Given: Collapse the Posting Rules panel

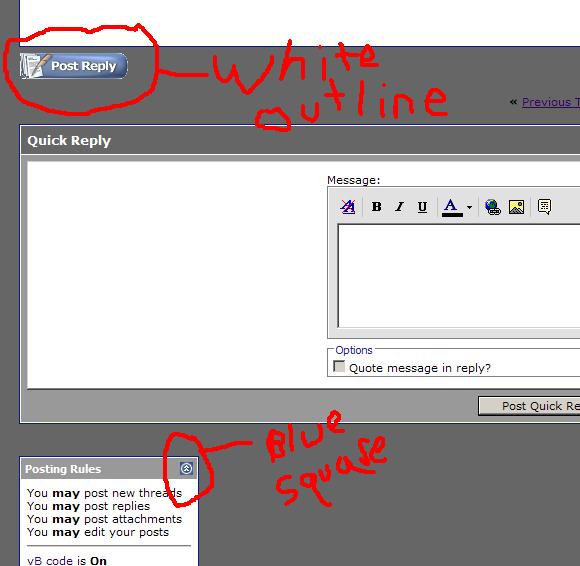Looking at the screenshot, I should tap(186, 468).
